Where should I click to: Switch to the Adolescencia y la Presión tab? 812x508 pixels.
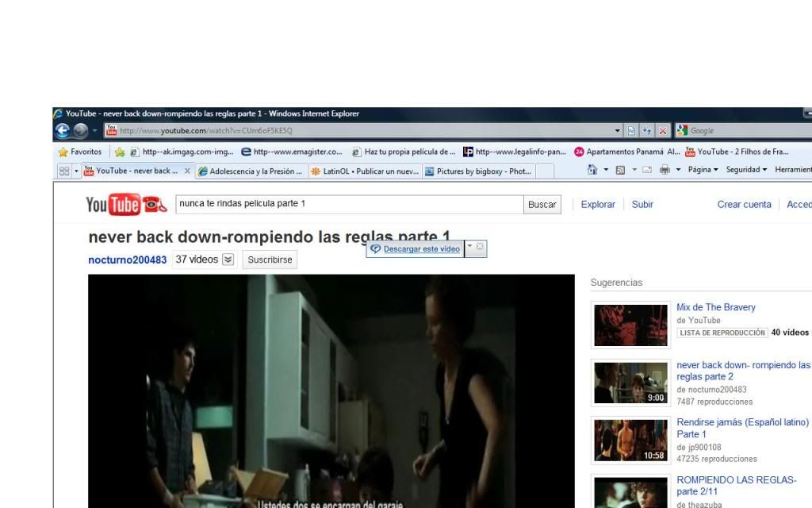coord(251,171)
